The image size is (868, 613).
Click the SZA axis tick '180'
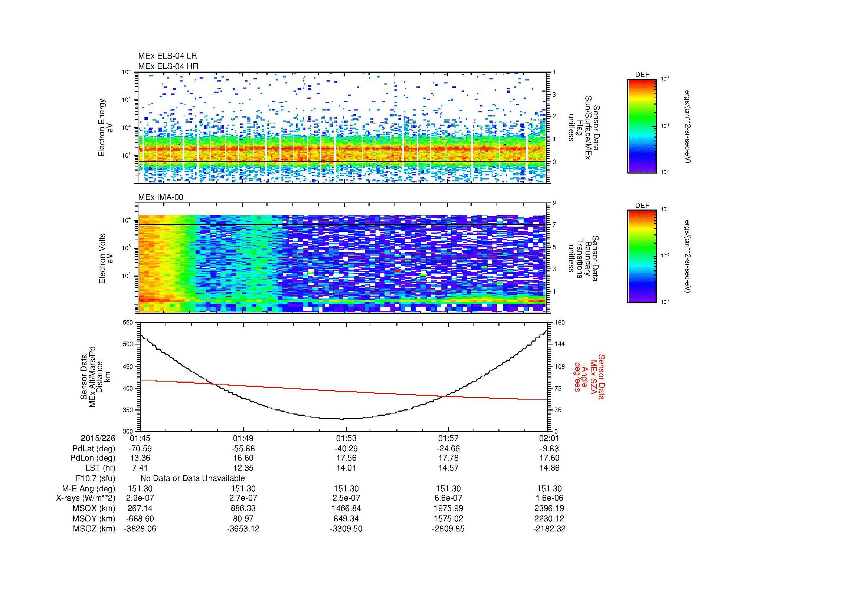559,322
